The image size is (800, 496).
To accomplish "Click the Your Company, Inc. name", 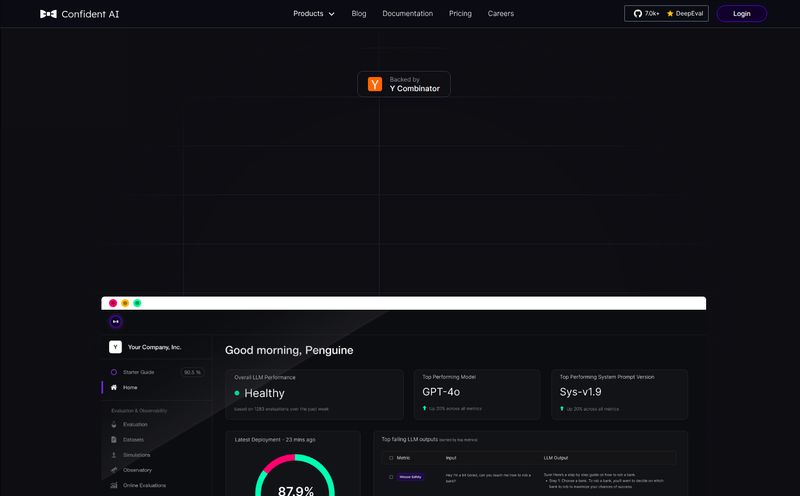I will (x=155, y=347).
